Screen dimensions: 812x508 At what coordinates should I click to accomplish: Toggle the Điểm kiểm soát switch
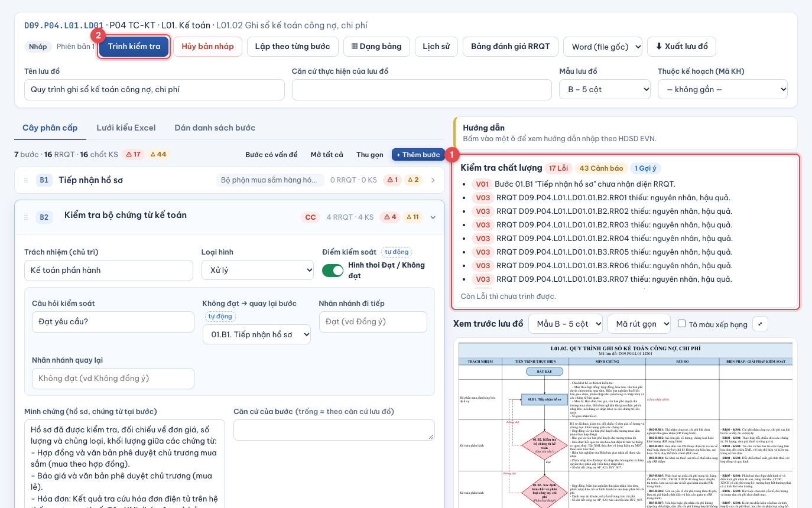click(333, 271)
